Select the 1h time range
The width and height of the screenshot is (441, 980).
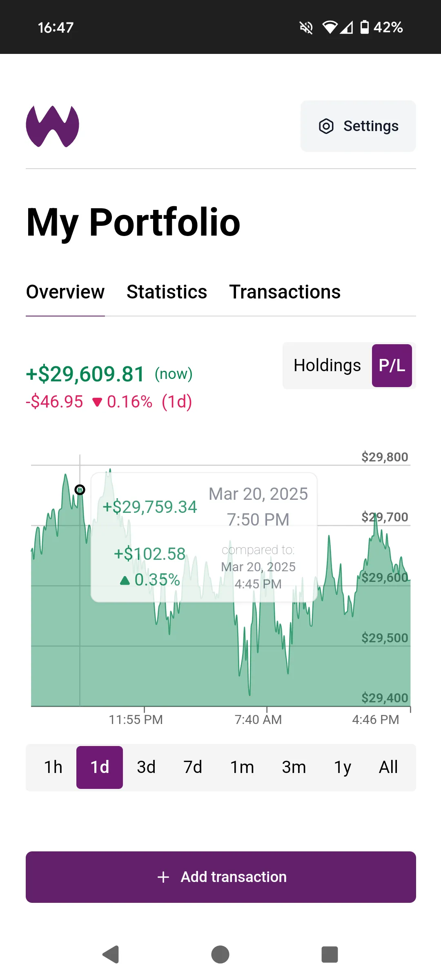(x=53, y=767)
